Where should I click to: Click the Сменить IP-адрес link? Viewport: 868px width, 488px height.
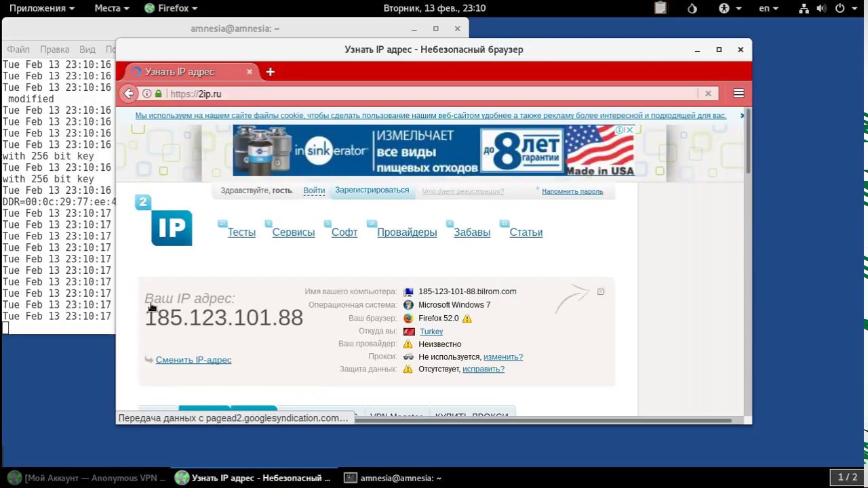(x=193, y=360)
